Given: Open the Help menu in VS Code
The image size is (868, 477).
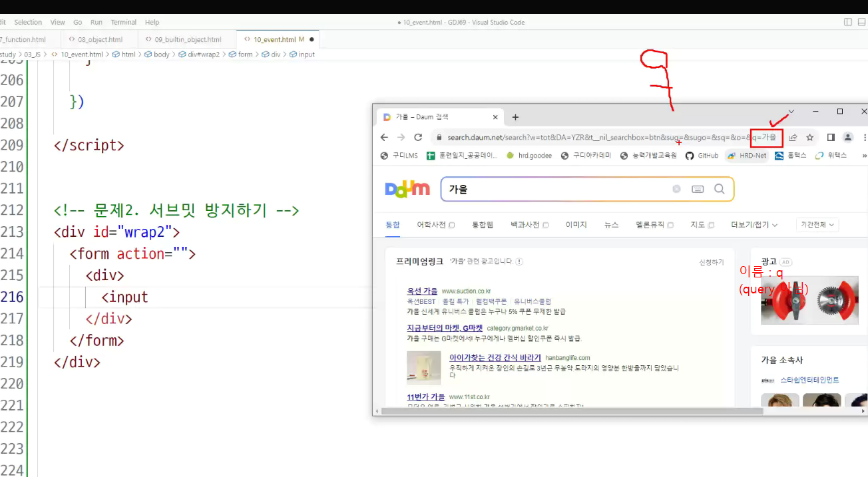Looking at the screenshot, I should pos(152,22).
